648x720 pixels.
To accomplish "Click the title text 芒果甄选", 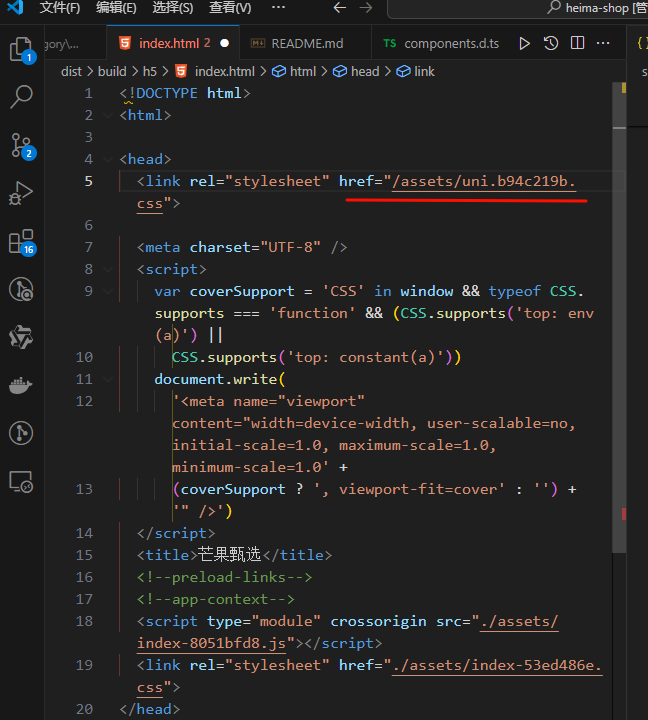I will pyautogui.click(x=229, y=555).
